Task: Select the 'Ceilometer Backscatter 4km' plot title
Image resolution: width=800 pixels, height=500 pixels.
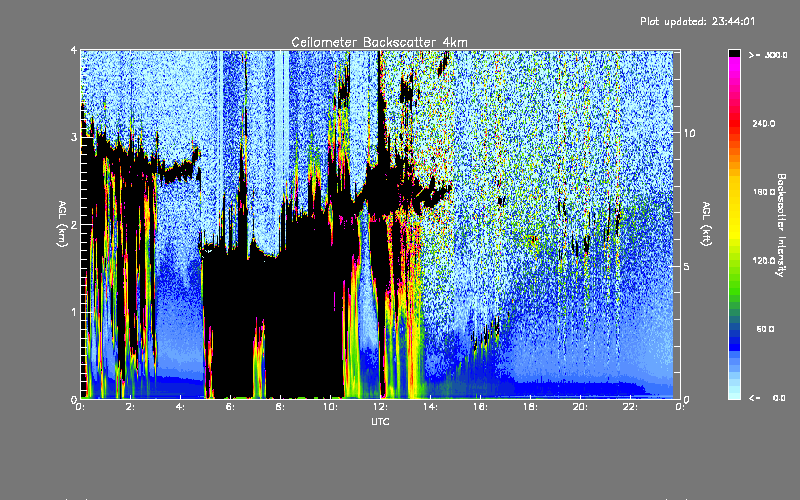Action: pos(379,42)
